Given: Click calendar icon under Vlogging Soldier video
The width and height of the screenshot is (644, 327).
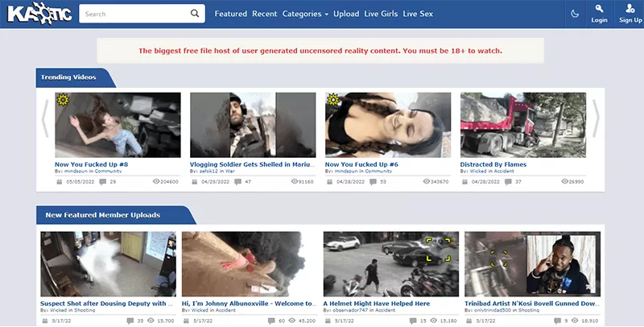Looking at the screenshot, I should click(x=194, y=182).
